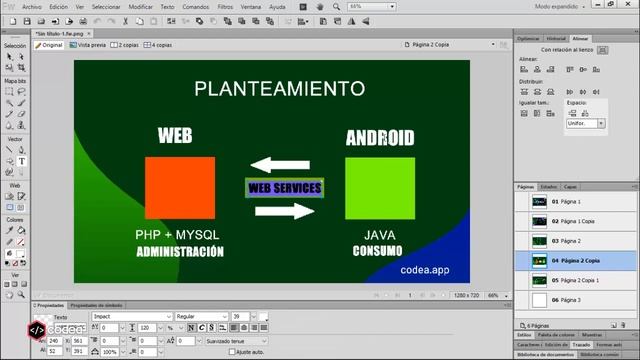Open the font size 39 dropdown arrow
The width and height of the screenshot is (640, 360).
click(253, 316)
